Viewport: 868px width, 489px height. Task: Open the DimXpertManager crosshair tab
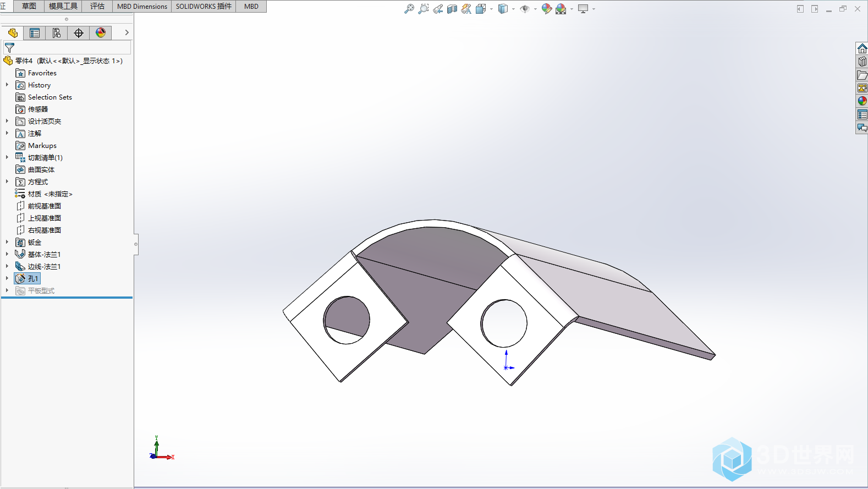[79, 33]
